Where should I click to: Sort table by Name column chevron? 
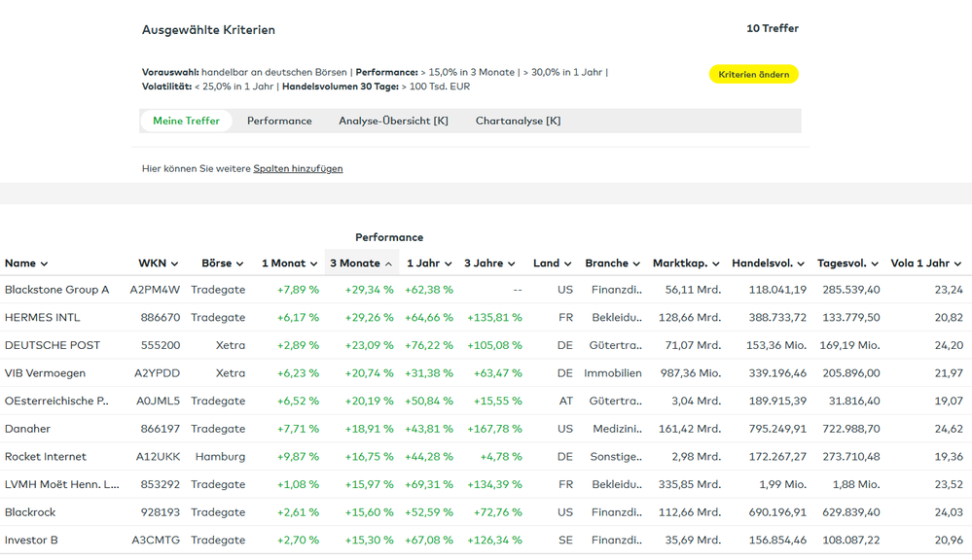coord(44,263)
